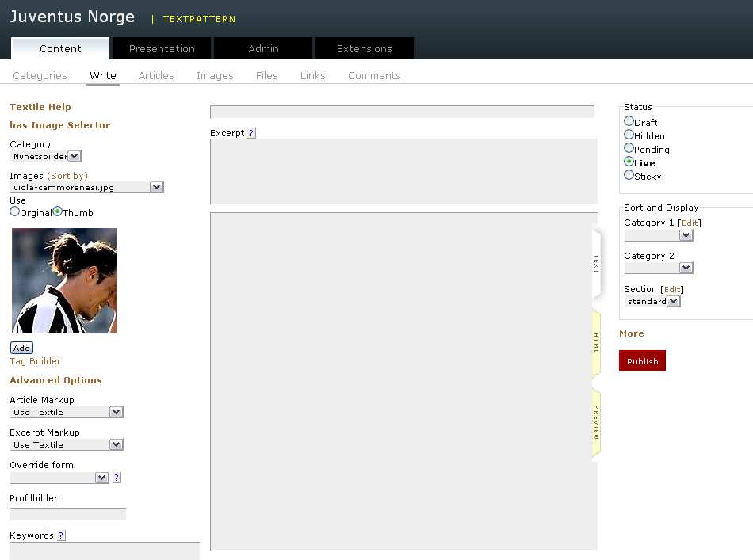Click the article title input field
Viewport: 753px width, 560px height.
click(x=403, y=112)
